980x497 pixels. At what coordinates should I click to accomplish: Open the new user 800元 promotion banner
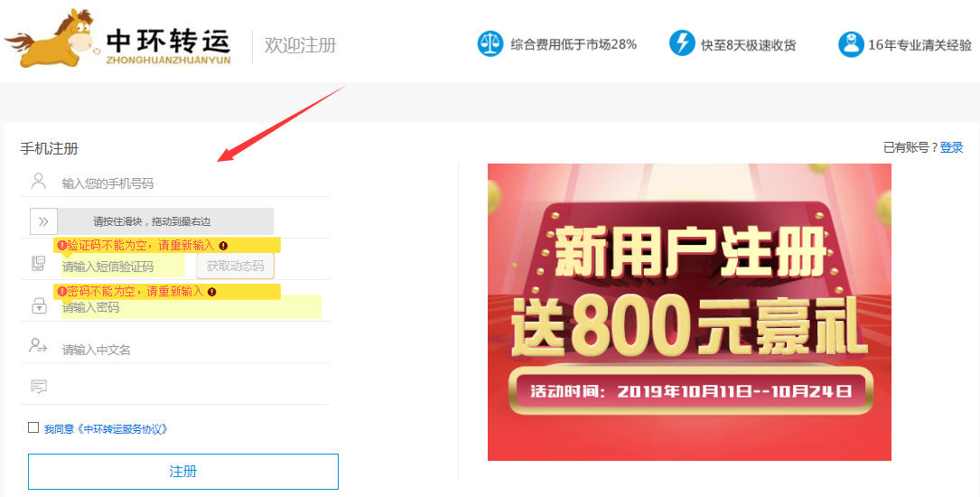[x=689, y=312]
